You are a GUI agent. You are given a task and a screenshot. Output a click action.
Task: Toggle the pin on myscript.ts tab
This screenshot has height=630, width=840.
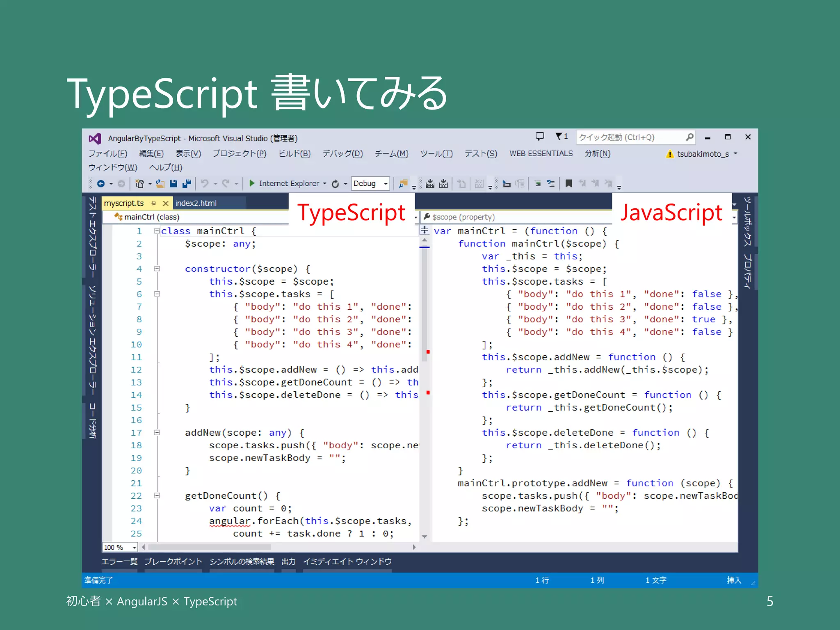pos(153,203)
